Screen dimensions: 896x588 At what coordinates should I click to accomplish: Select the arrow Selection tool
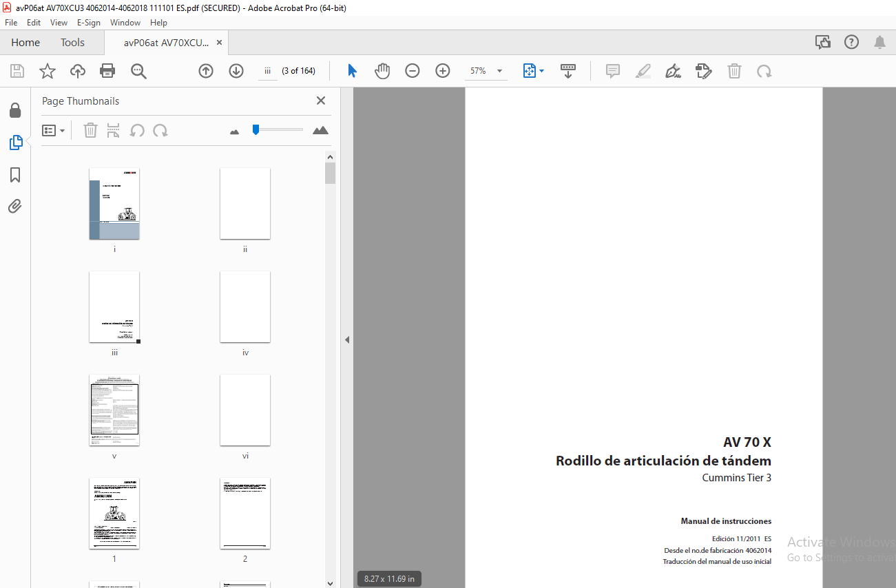click(x=352, y=71)
